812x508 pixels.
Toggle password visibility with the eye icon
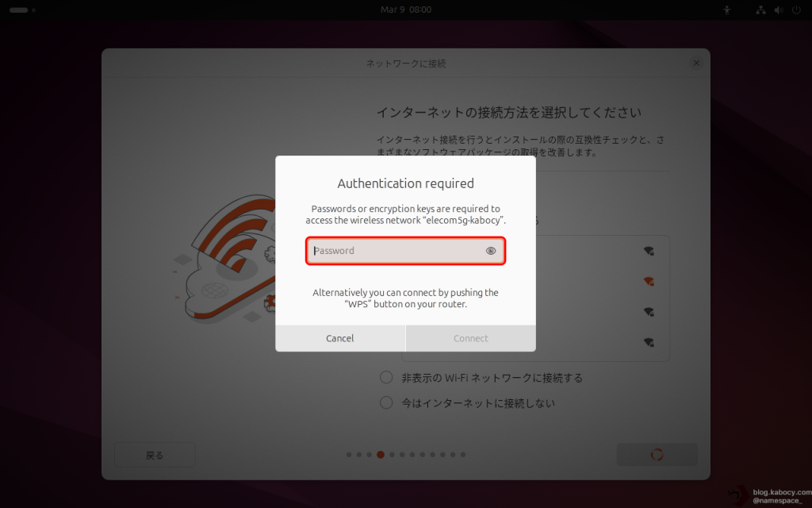[x=491, y=251]
